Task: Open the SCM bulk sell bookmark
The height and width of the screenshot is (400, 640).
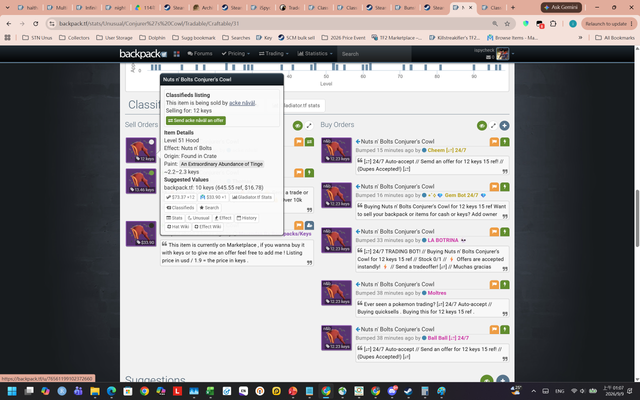Action: [296, 38]
